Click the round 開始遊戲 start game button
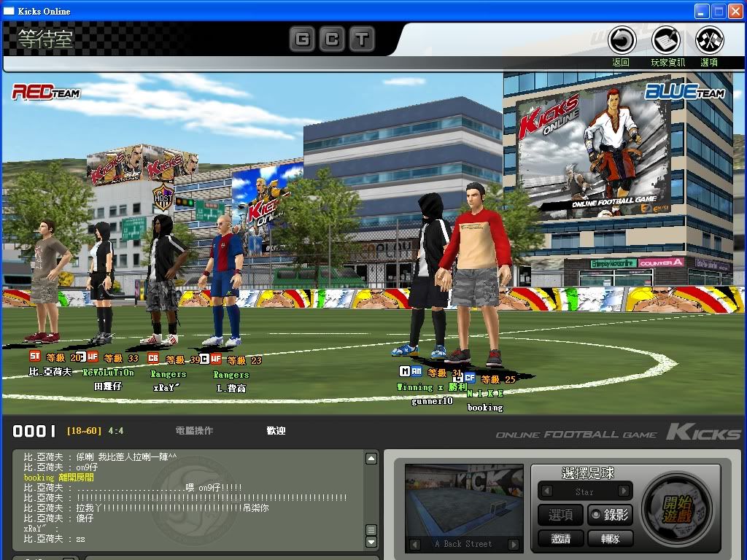 (676, 508)
